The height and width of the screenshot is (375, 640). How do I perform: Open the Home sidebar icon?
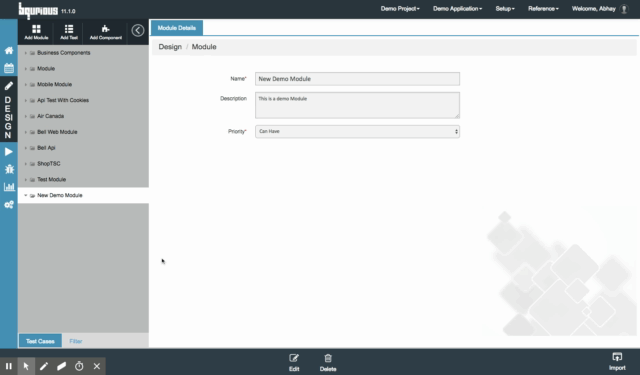tap(9, 51)
